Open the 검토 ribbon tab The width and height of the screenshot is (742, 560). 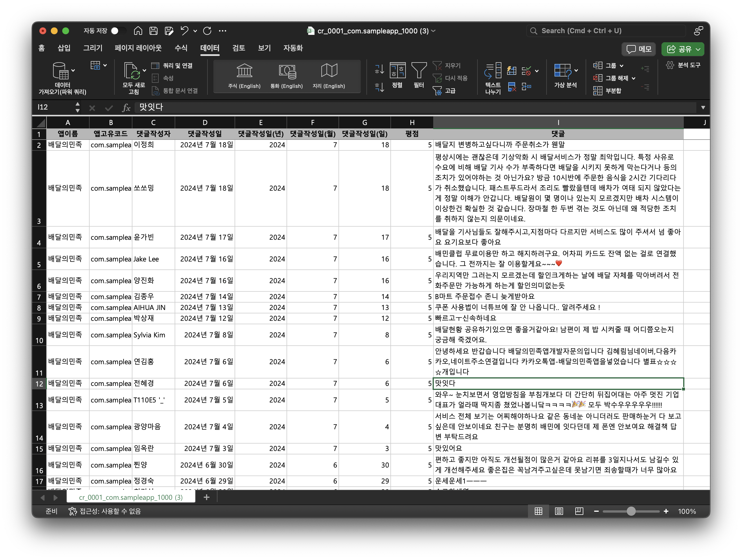tap(239, 48)
